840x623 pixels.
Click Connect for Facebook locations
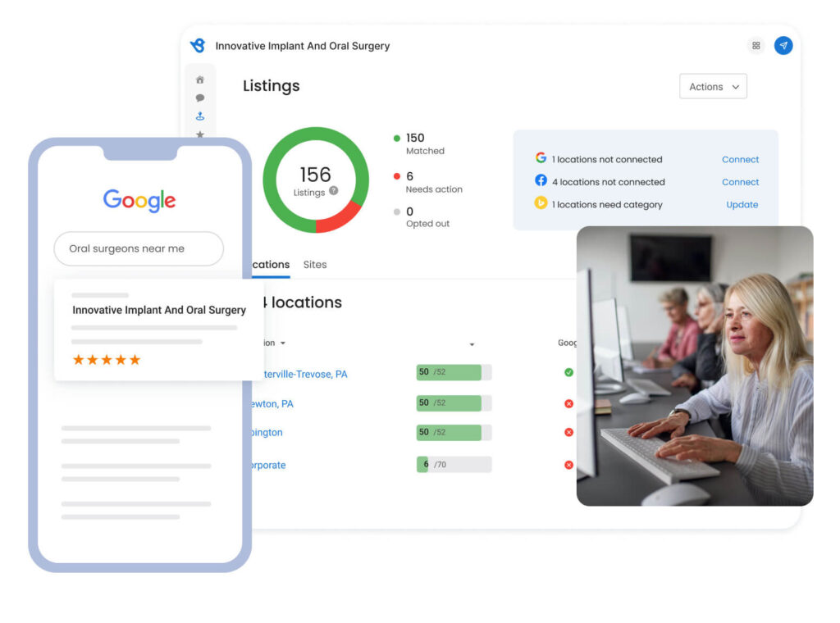[740, 182]
